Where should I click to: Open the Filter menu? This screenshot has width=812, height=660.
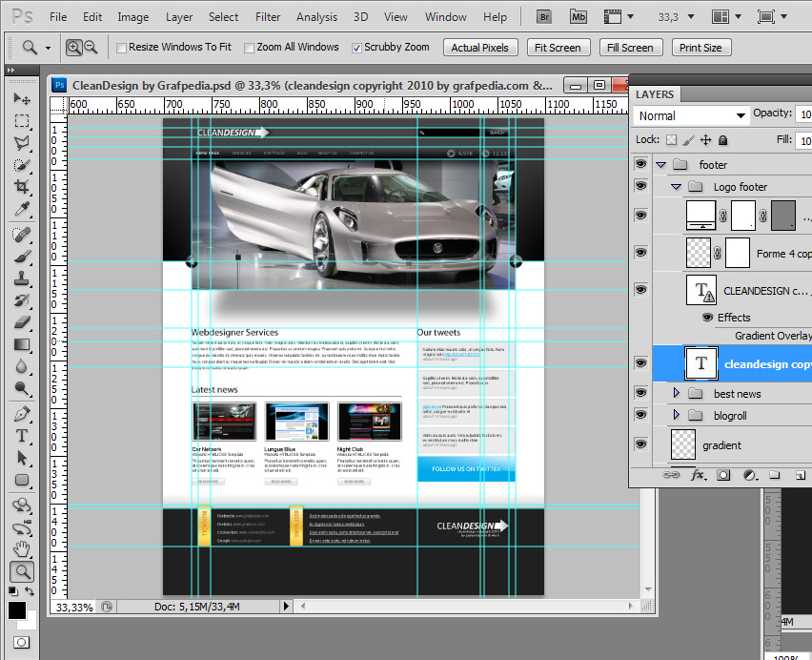pos(268,17)
